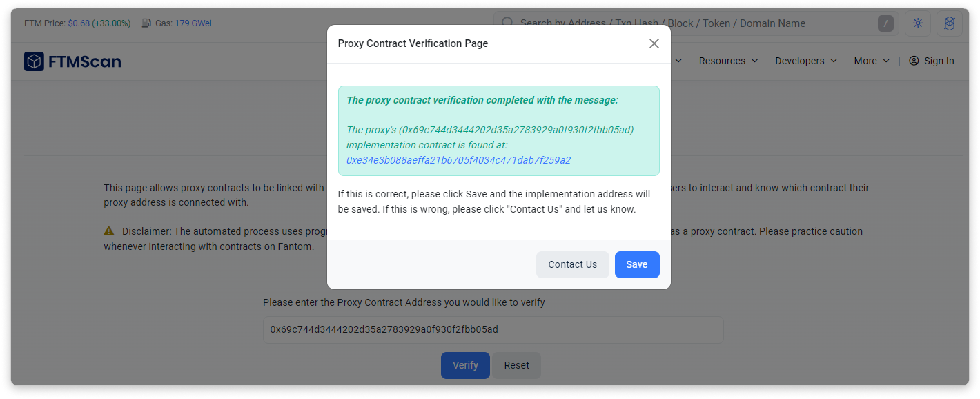Click the Contact Us button
Image resolution: width=980 pixels, height=399 pixels.
point(572,264)
